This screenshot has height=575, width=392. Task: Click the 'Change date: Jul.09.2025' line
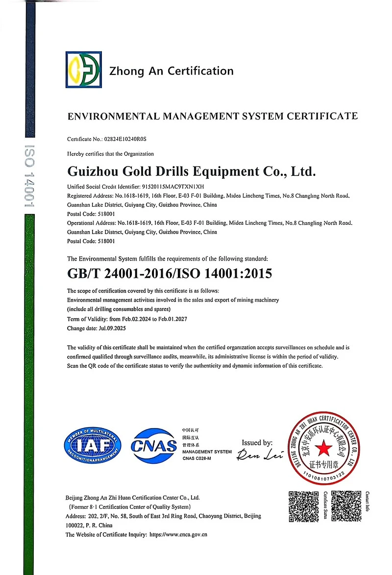[x=97, y=328]
